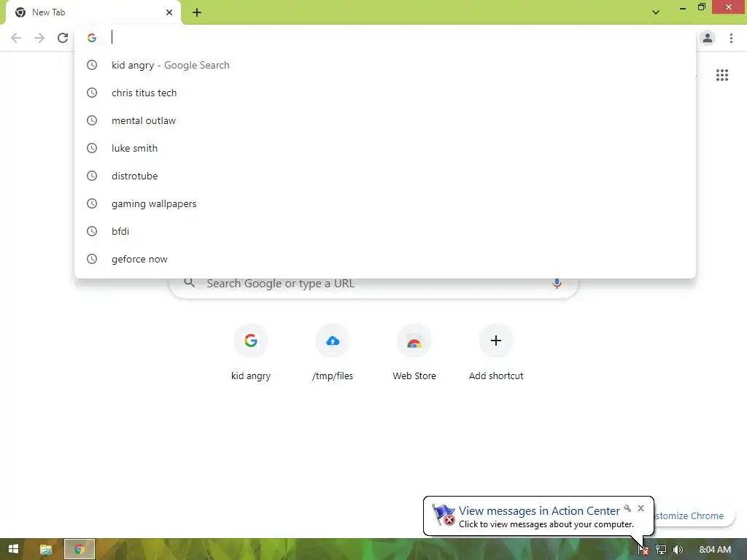The image size is (747, 560).
Task: Open the Web Store shortcut
Action: pyautogui.click(x=414, y=352)
